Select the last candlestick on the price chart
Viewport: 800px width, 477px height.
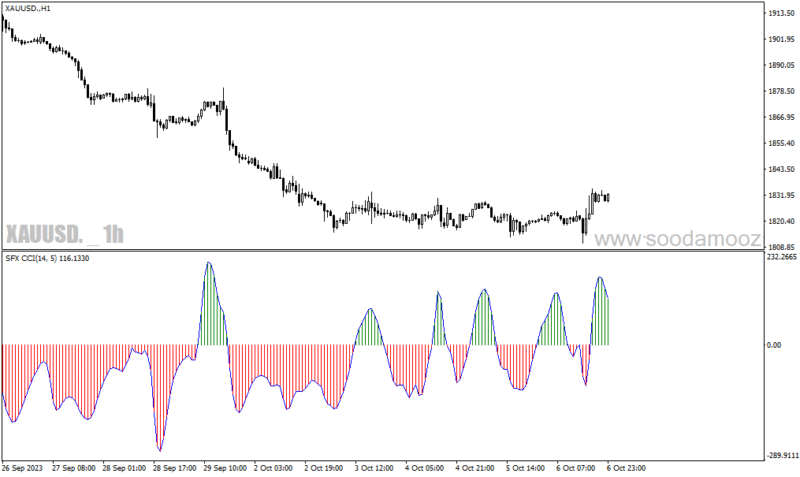coord(608,197)
